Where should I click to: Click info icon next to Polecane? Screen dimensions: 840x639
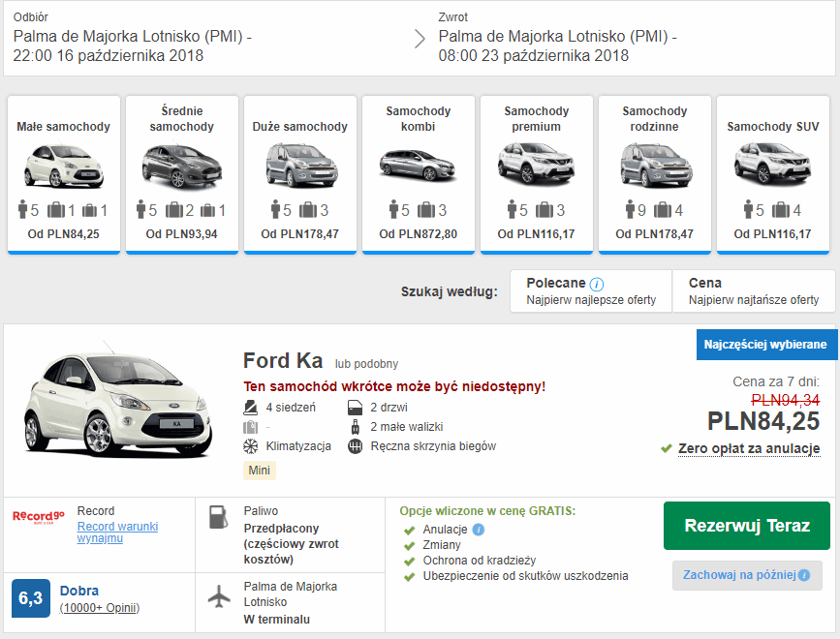pyautogui.click(x=597, y=284)
